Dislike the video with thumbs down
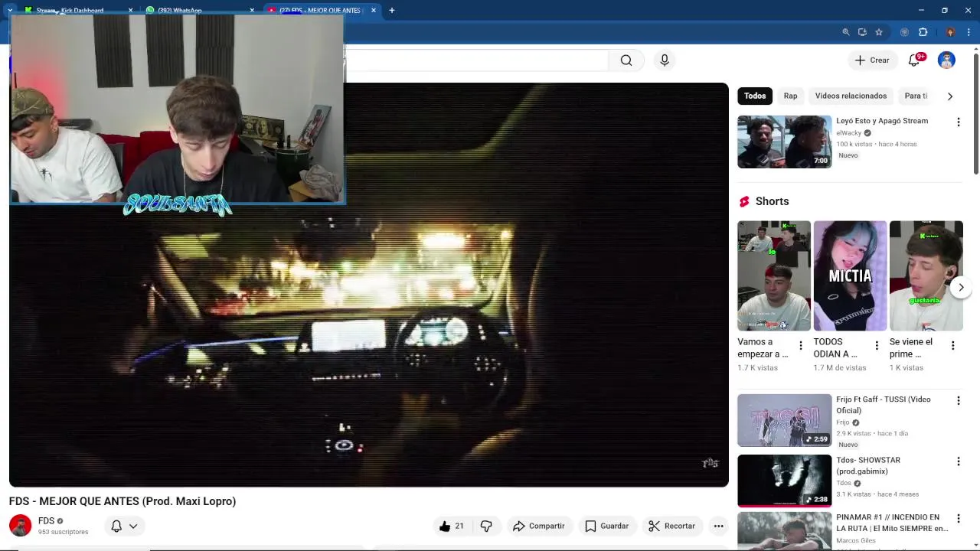Screen dimensions: 980x551 click(x=486, y=526)
